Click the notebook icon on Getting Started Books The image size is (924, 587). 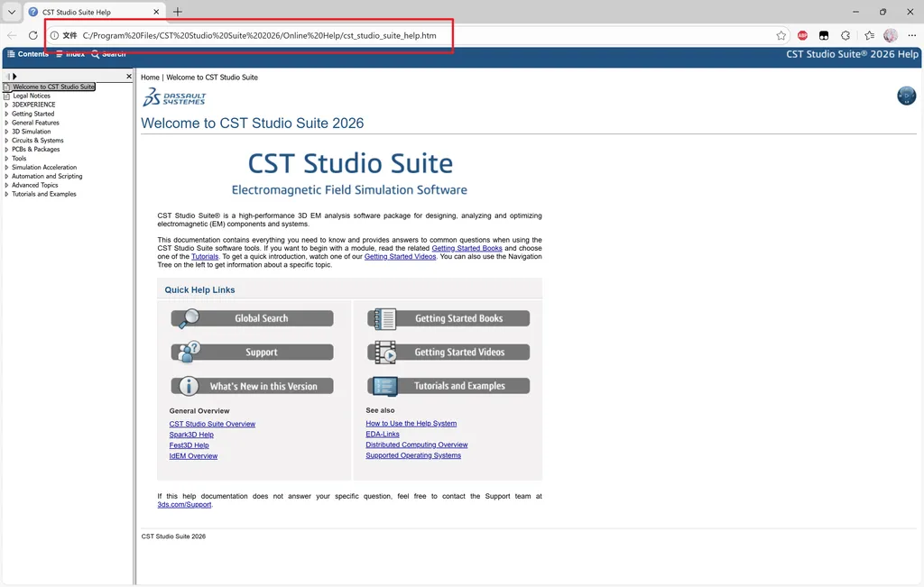coord(385,318)
